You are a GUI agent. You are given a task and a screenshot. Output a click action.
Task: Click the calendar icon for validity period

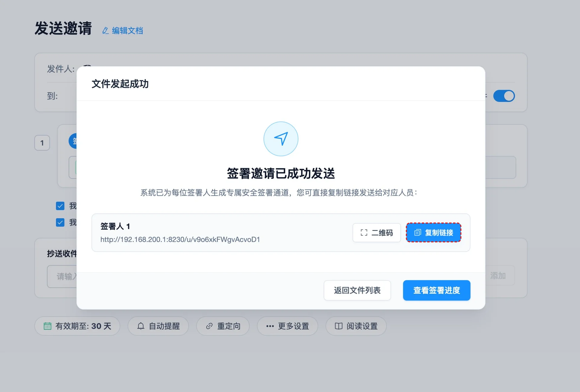(x=48, y=326)
